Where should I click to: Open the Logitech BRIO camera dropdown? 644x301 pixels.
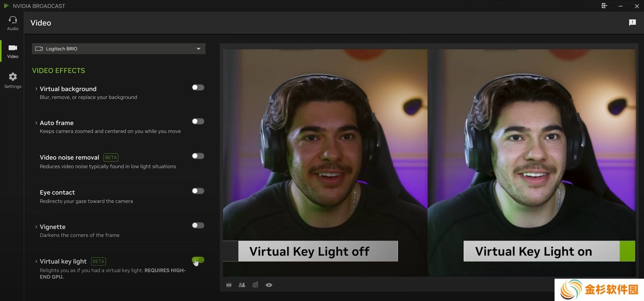point(119,49)
